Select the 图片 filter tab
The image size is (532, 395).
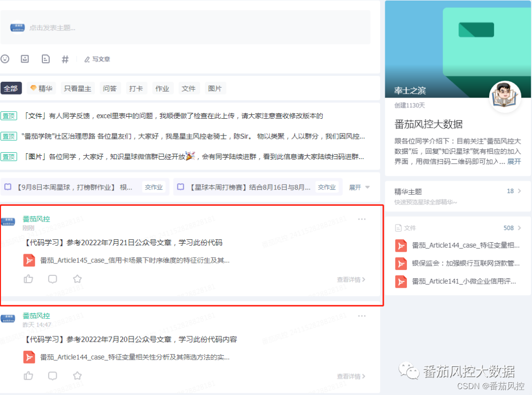(x=215, y=89)
